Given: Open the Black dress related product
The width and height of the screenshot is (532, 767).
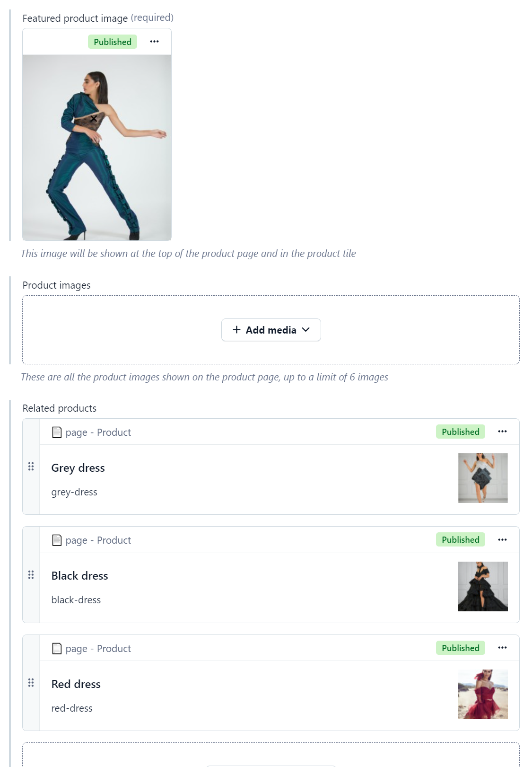Looking at the screenshot, I should (80, 576).
